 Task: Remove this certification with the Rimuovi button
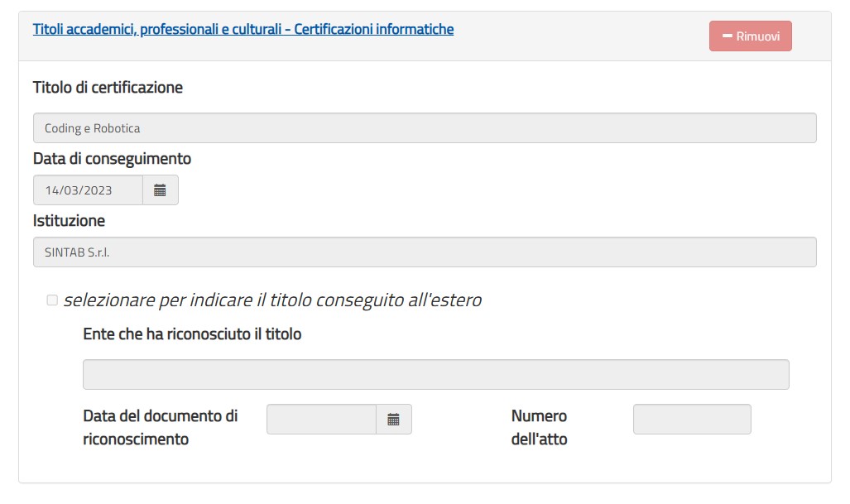(750, 36)
